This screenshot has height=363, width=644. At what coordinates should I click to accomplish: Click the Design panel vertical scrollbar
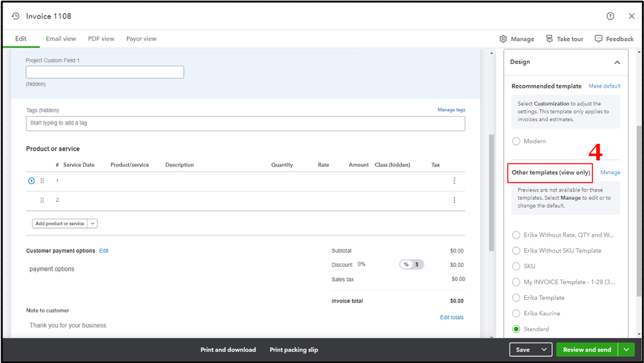(x=639, y=211)
